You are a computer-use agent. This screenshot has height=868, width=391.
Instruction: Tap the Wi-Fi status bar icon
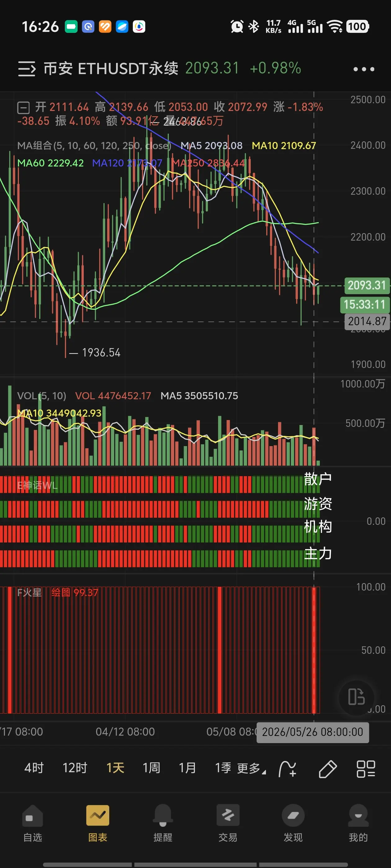pos(335,26)
